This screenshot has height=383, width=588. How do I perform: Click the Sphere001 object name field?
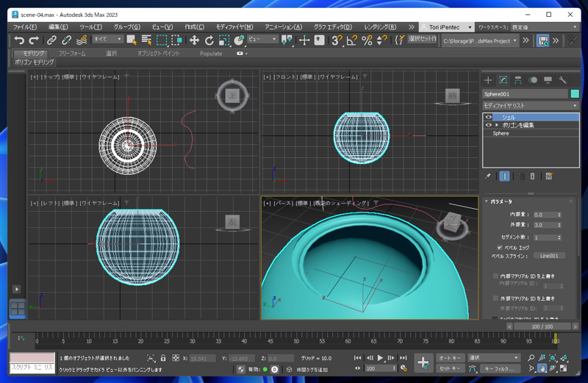526,94
